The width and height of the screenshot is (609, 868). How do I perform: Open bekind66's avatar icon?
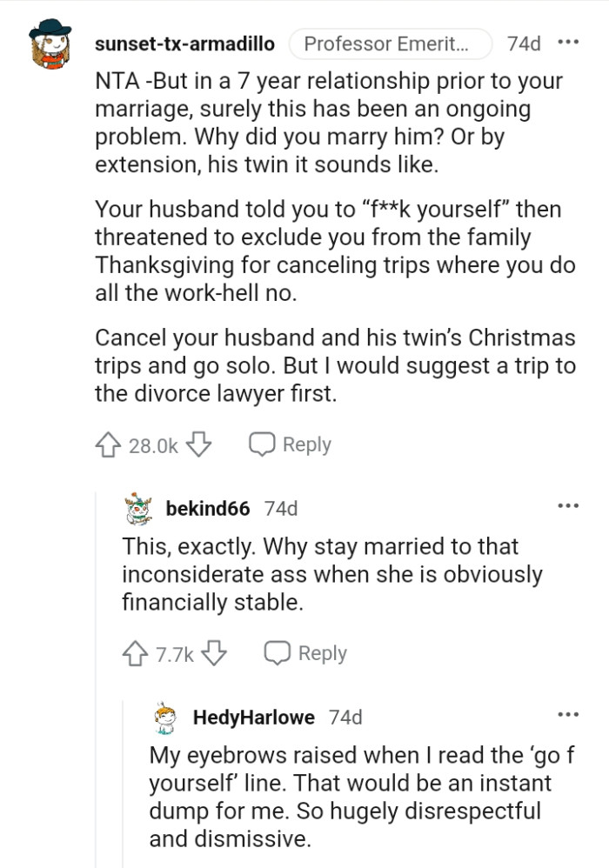(x=139, y=509)
